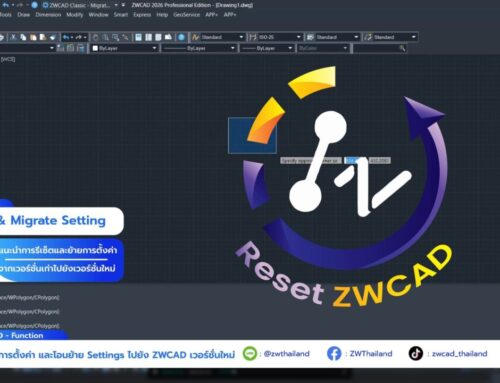Open the Redo history dropdown arrow
The width and height of the screenshot is (500, 383).
click(85, 37)
